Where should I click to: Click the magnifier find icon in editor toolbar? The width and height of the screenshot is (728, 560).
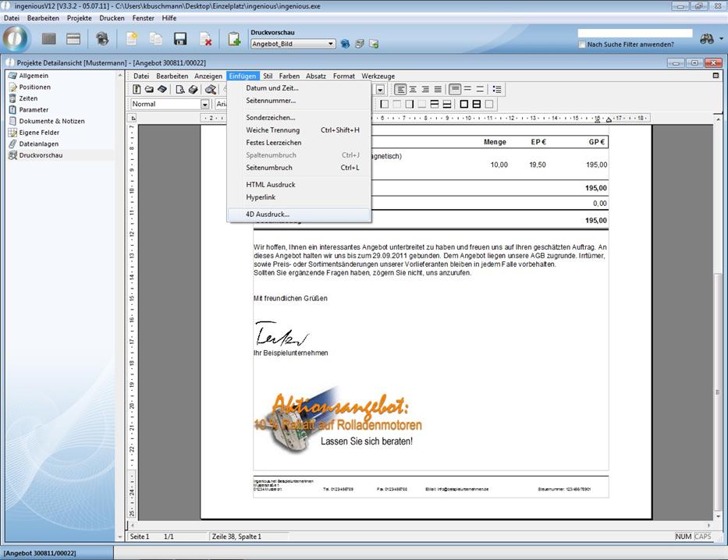(x=210, y=90)
